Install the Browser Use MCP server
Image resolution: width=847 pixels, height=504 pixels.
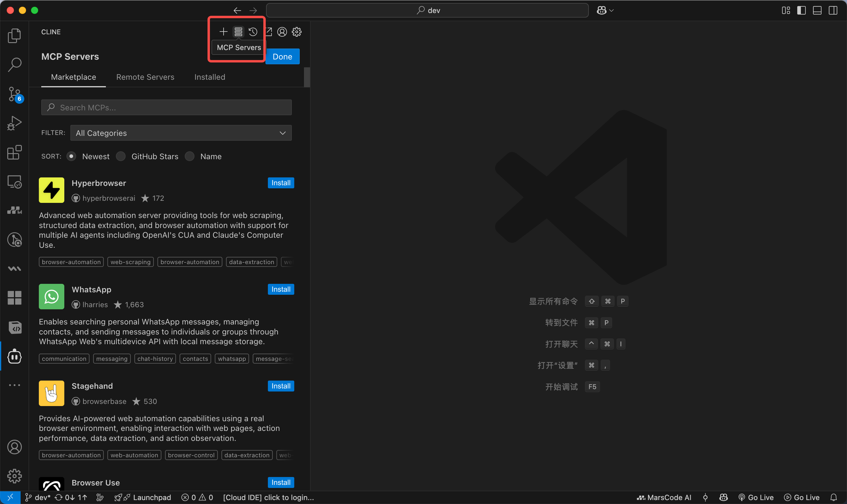point(281,482)
